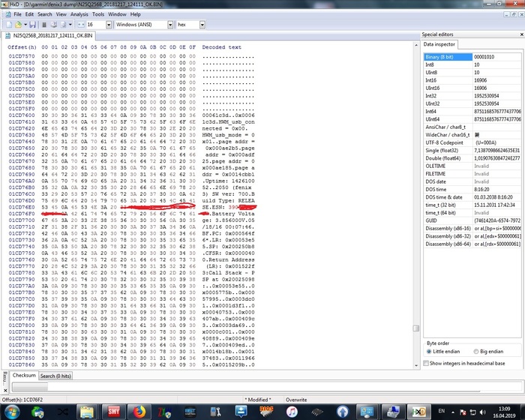Image resolution: width=525 pixels, height=420 pixels.
Task: Select the Disassembly (x86-64) row
Action: [472, 244]
